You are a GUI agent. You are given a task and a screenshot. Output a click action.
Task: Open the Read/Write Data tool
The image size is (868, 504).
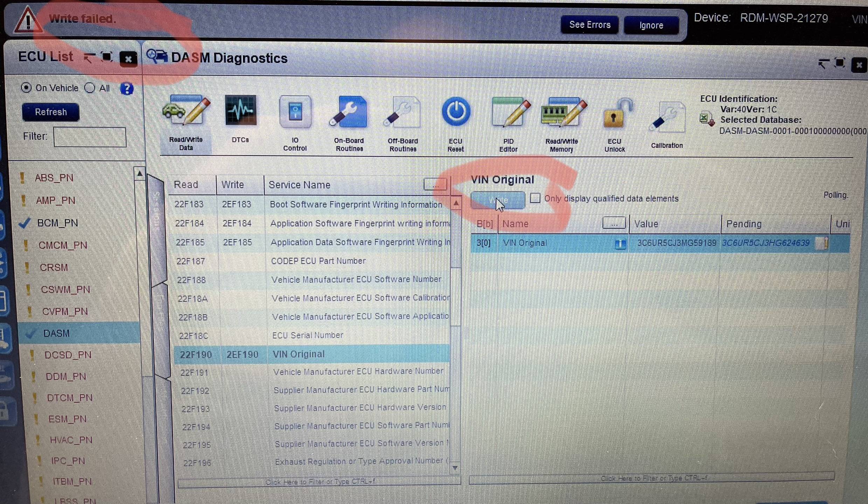[186, 123]
